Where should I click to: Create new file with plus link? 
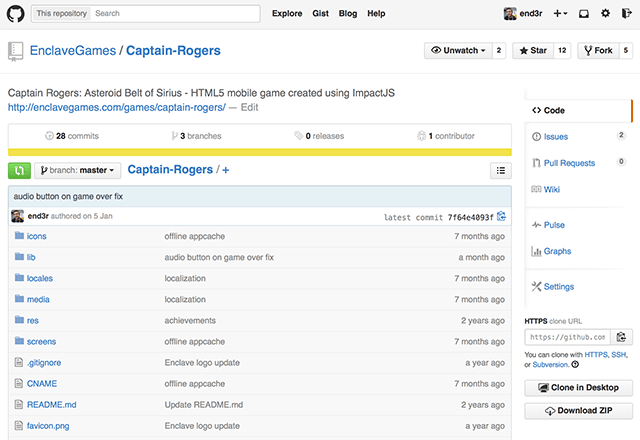226,170
